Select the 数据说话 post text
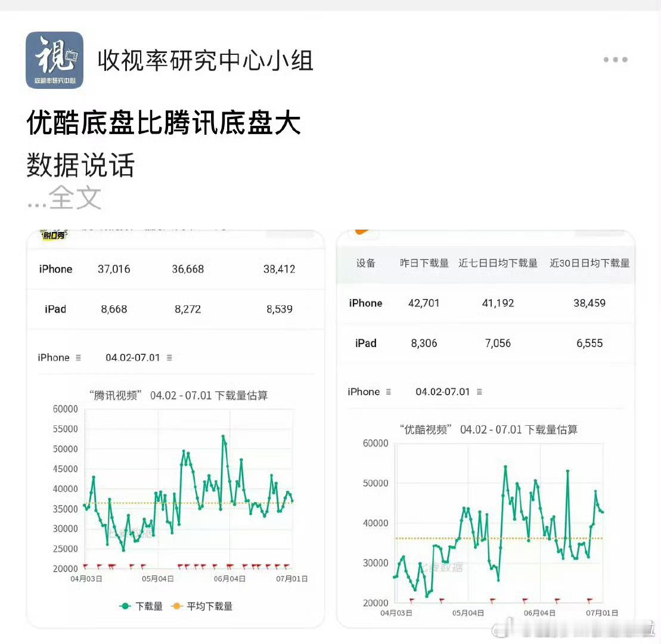 tap(80, 165)
